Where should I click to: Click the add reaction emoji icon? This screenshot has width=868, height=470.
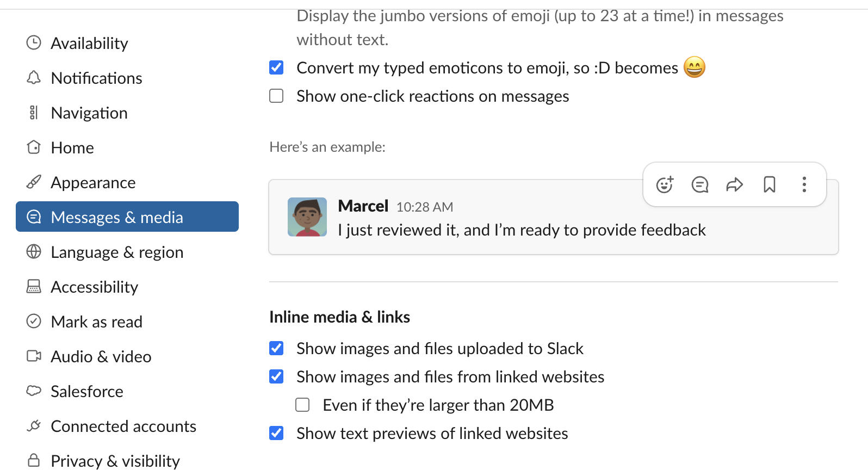(665, 185)
